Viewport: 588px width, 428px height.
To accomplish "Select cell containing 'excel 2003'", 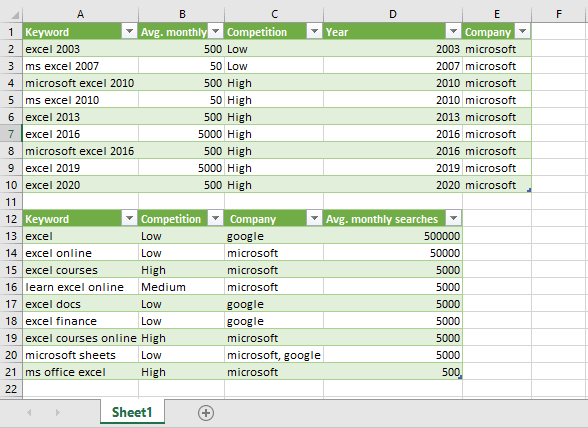I will click(80, 49).
